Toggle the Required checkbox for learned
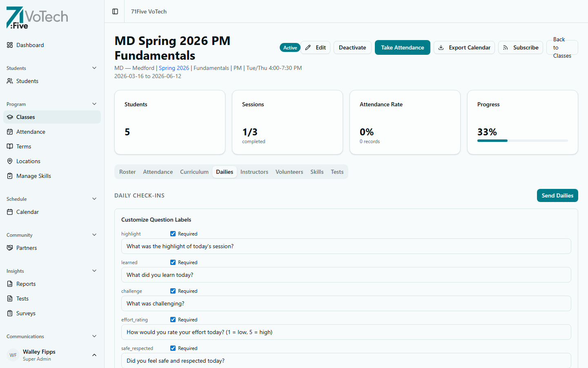The width and height of the screenshot is (588, 368). pos(173,262)
